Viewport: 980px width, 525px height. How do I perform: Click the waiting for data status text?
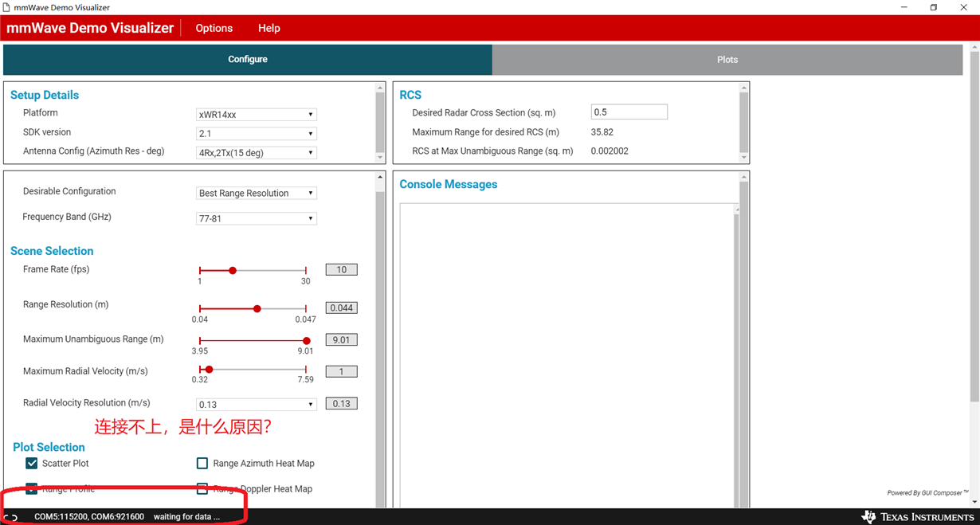(186, 517)
